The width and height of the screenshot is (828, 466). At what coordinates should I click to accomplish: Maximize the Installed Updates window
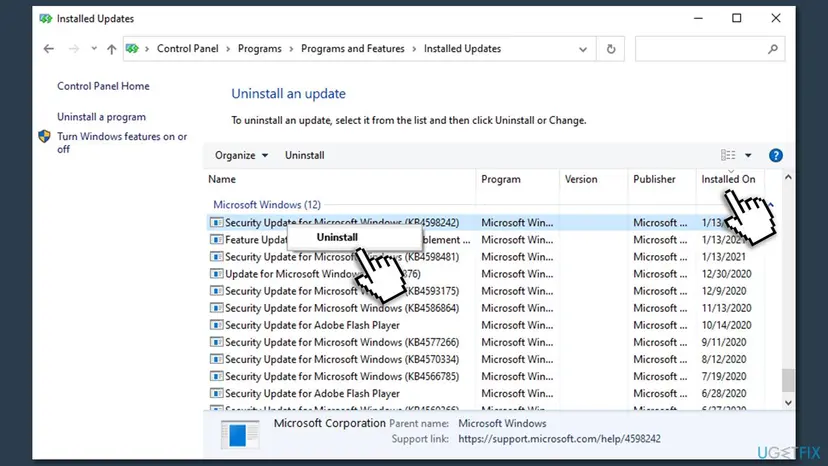pyautogui.click(x=737, y=18)
